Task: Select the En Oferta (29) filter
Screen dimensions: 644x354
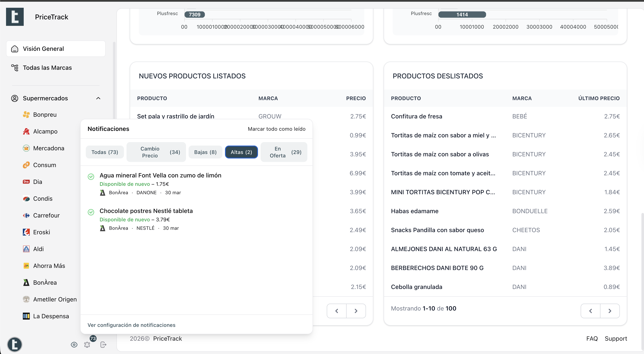Action: [284, 152]
